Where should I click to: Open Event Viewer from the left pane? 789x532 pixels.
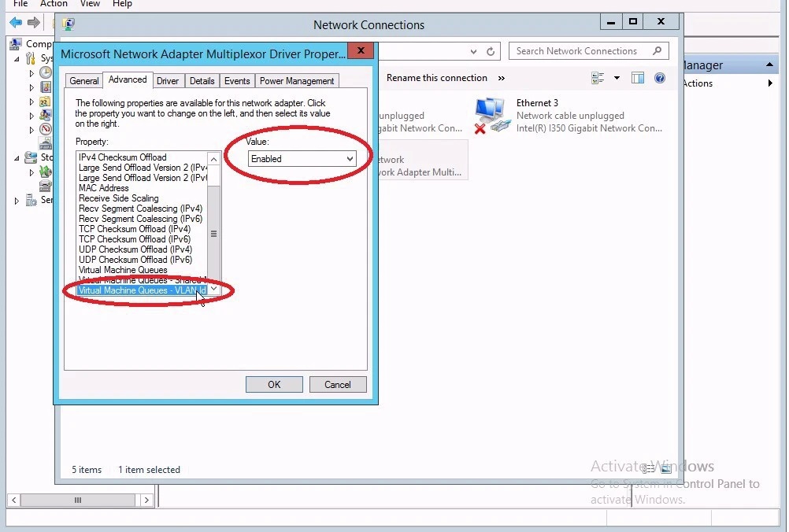coord(45,87)
